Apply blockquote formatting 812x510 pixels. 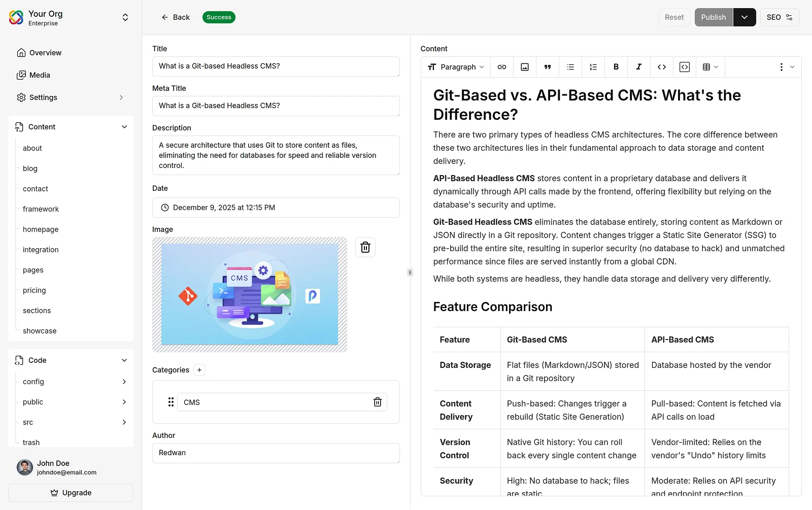pyautogui.click(x=547, y=66)
